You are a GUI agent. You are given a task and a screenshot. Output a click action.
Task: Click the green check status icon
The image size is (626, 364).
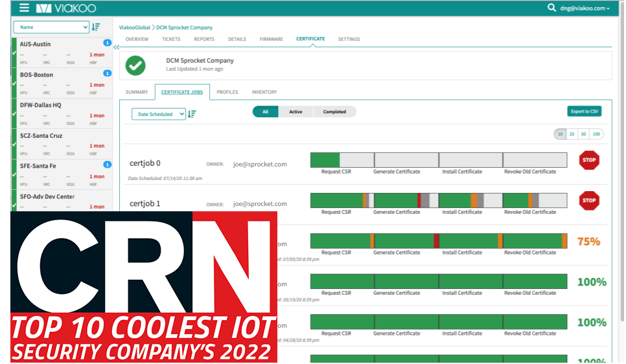tap(135, 65)
